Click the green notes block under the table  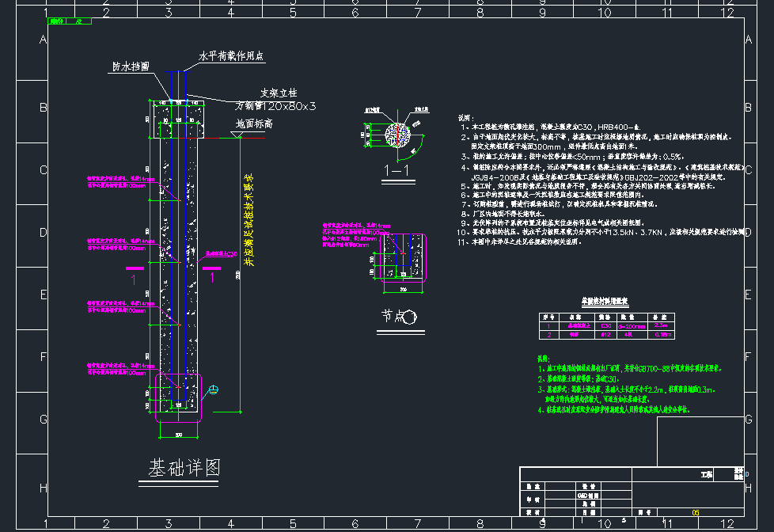pyautogui.click(x=616, y=384)
